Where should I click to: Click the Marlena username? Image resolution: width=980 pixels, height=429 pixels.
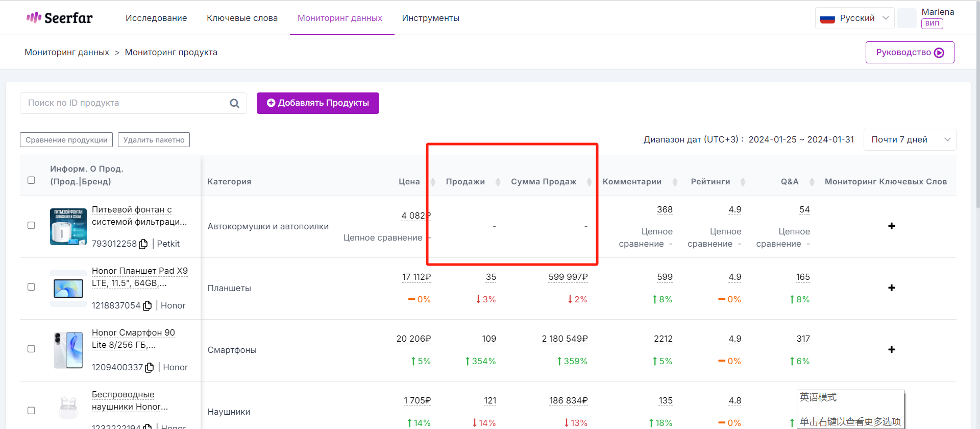click(x=938, y=12)
